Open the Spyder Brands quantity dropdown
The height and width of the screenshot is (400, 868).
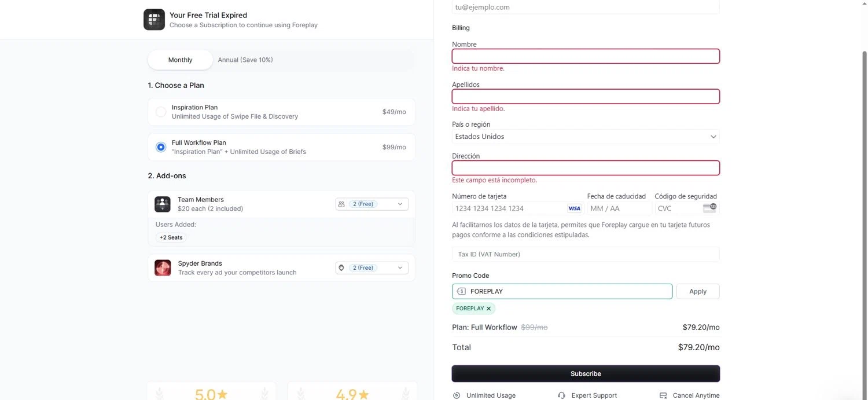(372, 268)
